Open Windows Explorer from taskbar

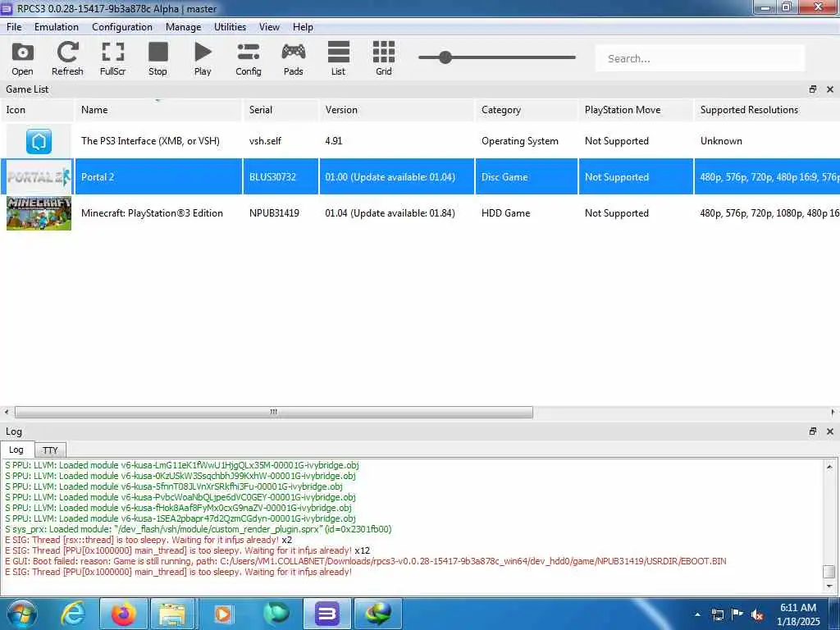coord(172,614)
